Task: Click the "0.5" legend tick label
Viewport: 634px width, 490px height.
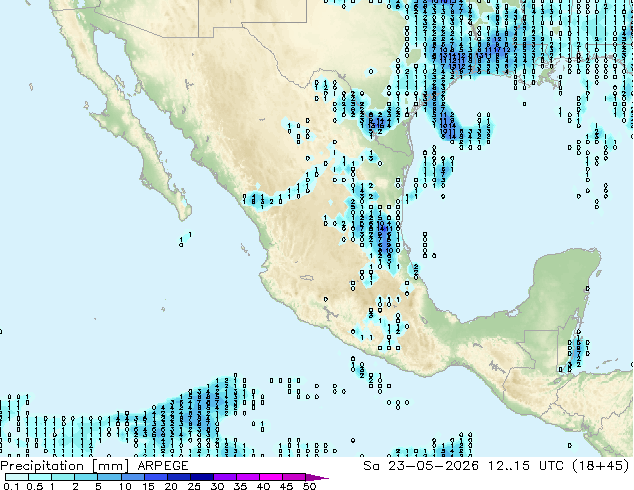Action: [x=35, y=486]
